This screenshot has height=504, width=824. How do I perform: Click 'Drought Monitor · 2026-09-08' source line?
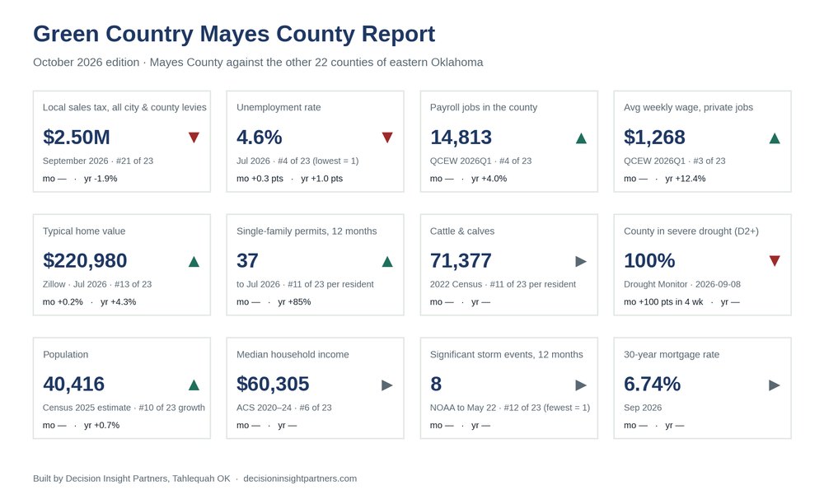[682, 284]
